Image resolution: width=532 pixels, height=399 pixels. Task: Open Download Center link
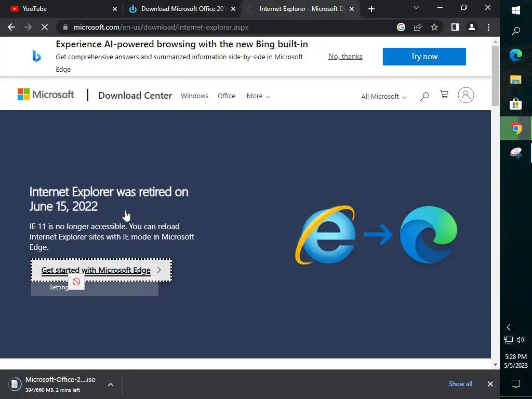point(135,96)
